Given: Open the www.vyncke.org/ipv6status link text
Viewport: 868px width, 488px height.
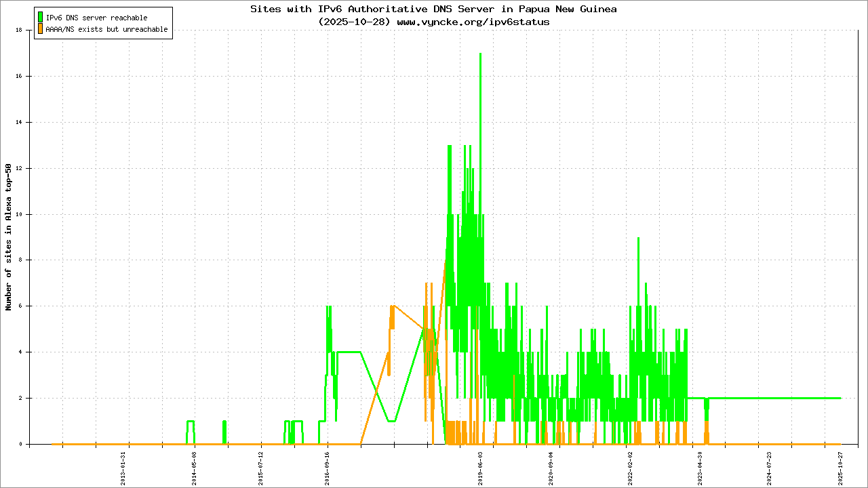Looking at the screenshot, I should click(x=473, y=22).
